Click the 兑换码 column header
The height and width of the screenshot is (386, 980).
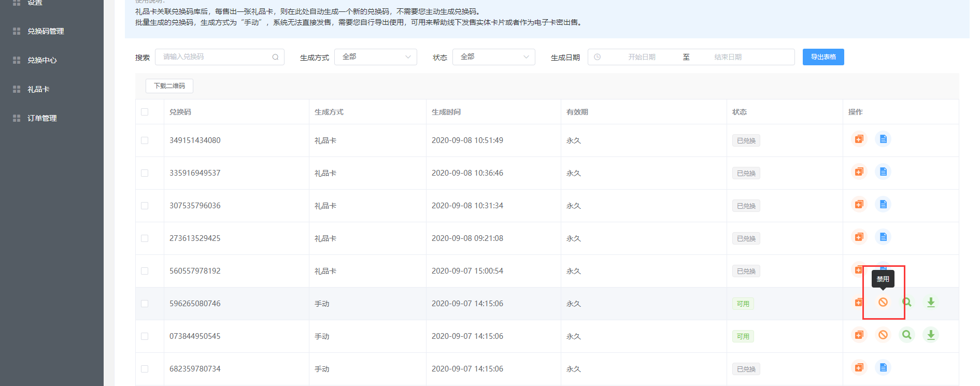[180, 112]
